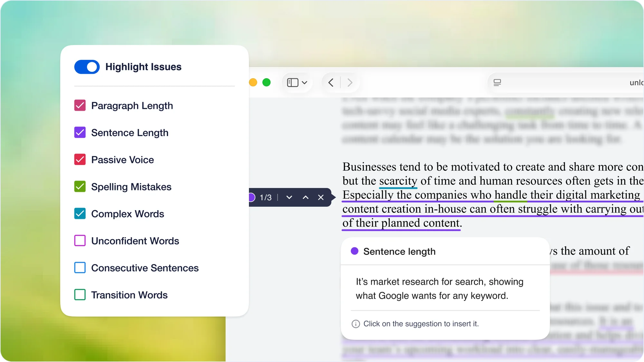Expand the sidebar options chevron dropdown
The height and width of the screenshot is (362, 644).
(305, 83)
